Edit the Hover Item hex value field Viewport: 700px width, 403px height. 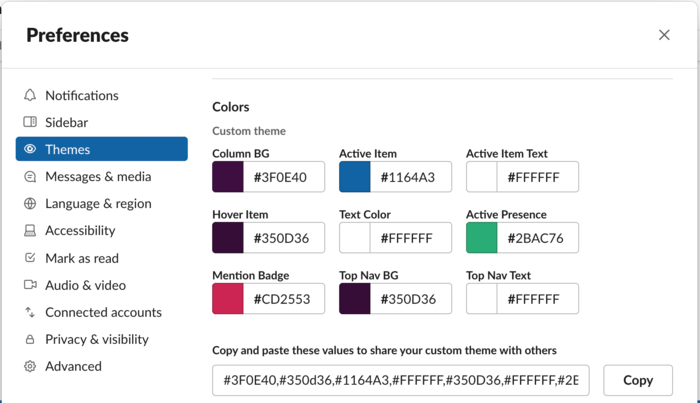284,237
